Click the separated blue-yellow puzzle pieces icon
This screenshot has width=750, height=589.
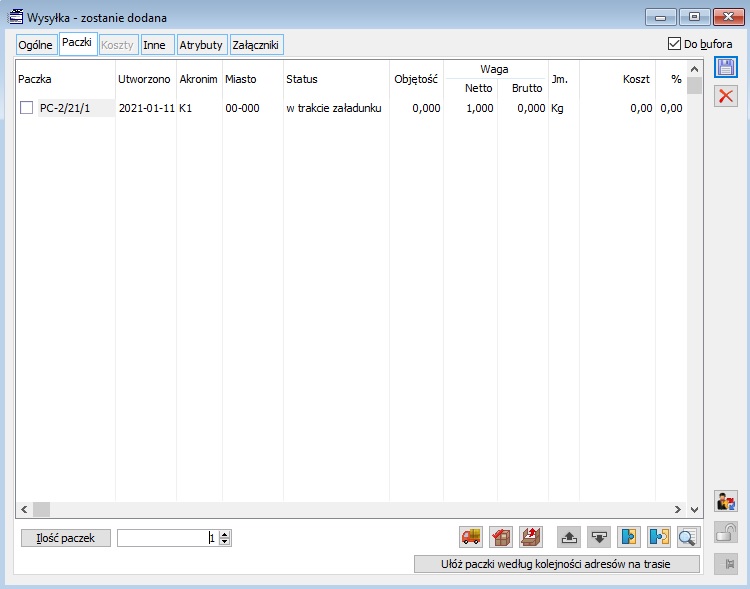click(659, 537)
